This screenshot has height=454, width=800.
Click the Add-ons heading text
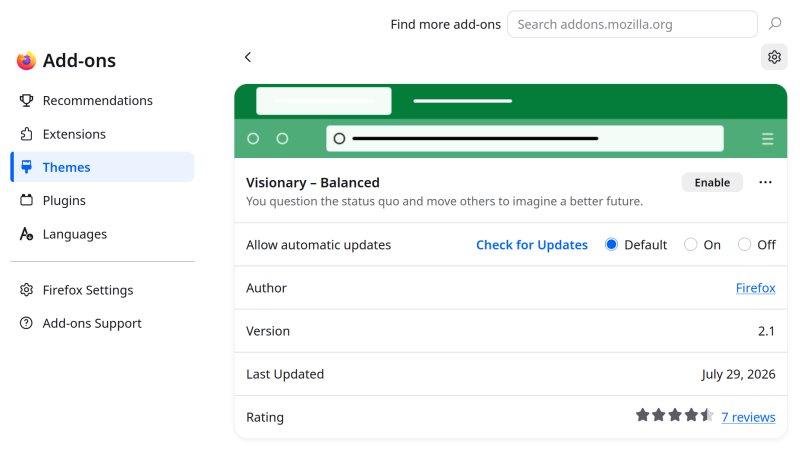[x=79, y=60]
